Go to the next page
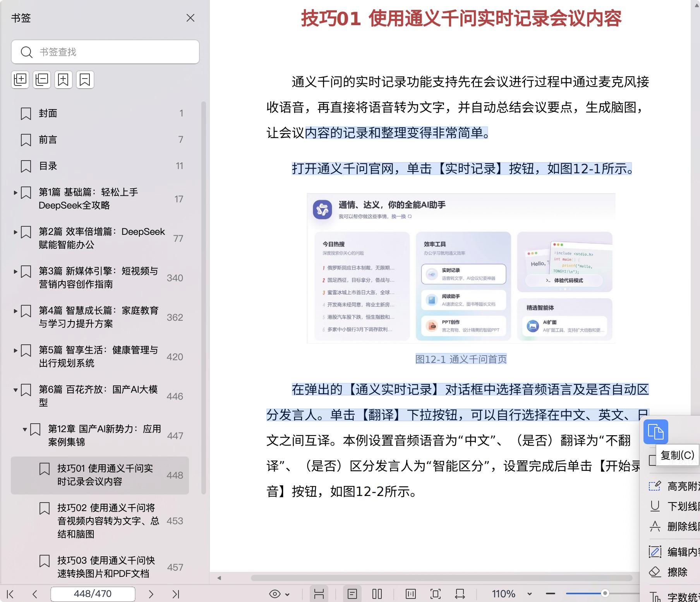 [151, 594]
